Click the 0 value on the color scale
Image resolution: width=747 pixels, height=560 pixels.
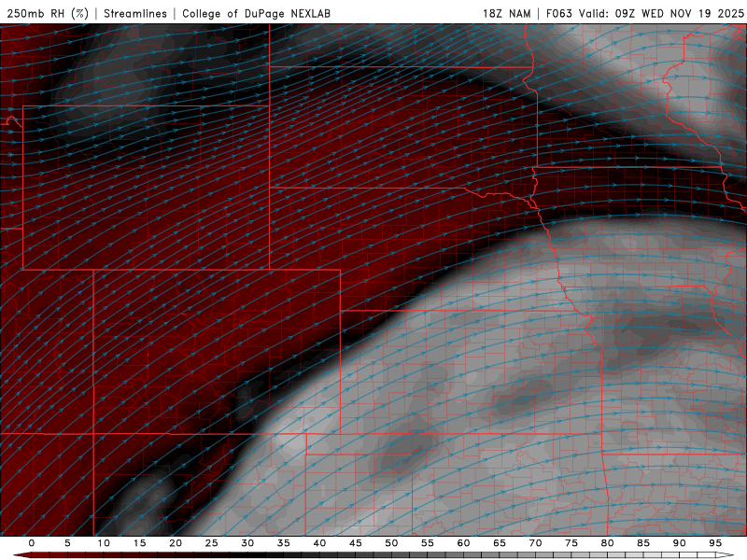(32, 543)
